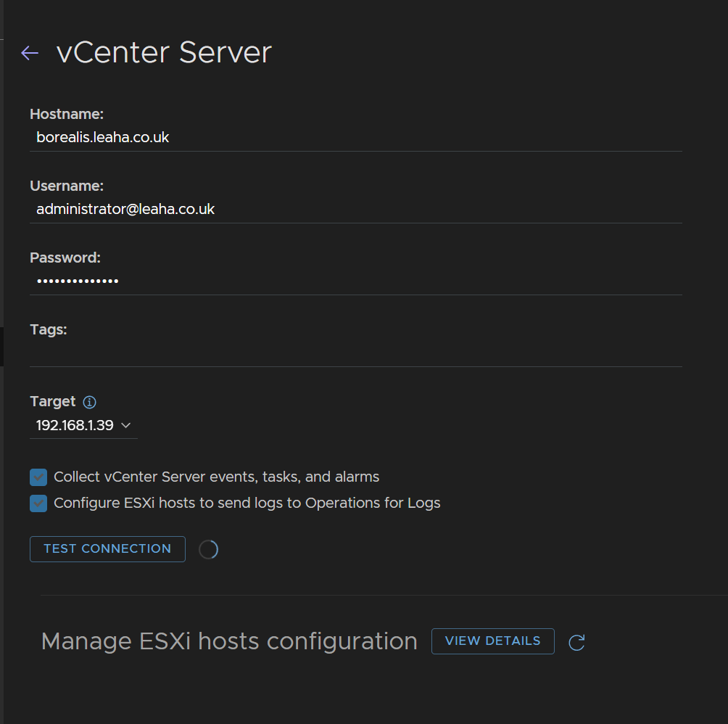
Task: Refresh ESXi hosts configuration with reload icon
Action: click(576, 642)
